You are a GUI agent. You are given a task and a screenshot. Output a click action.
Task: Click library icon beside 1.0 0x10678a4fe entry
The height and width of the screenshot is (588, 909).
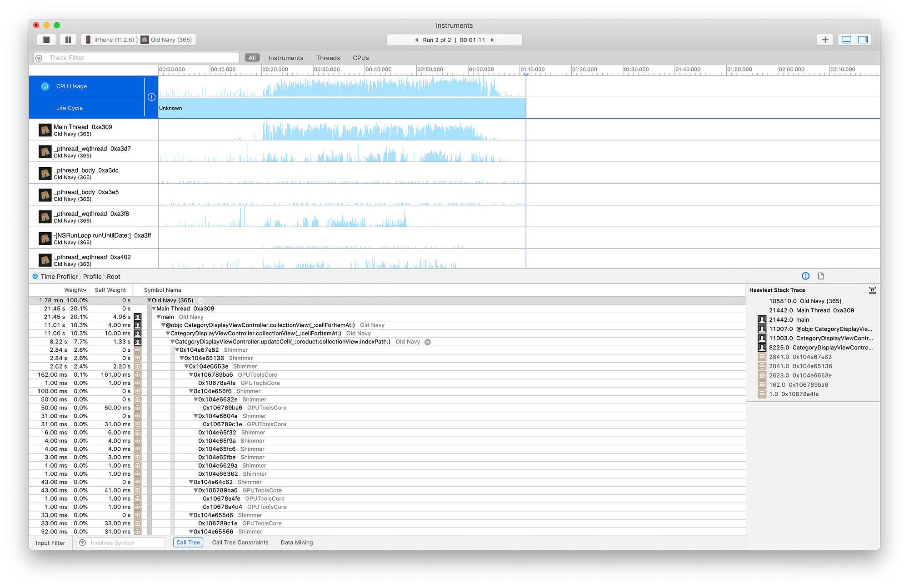[762, 394]
